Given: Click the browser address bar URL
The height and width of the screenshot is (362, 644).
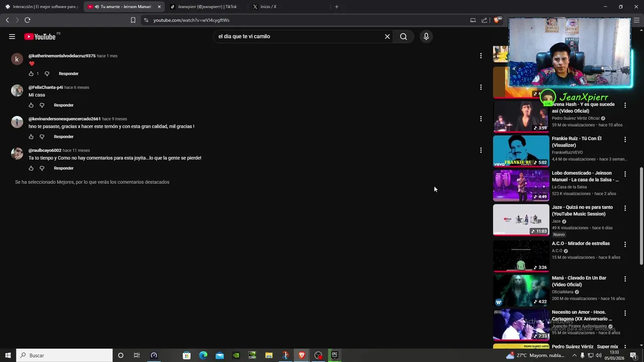Looking at the screenshot, I should coord(191,20).
